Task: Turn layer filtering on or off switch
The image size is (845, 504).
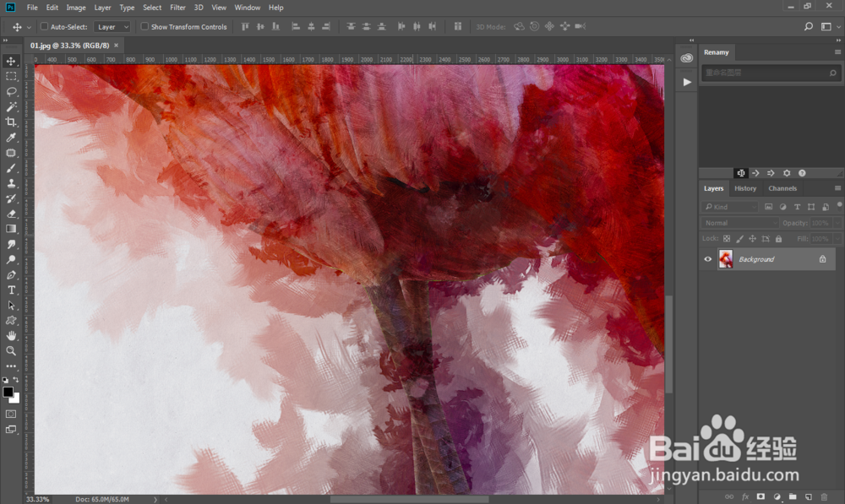Action: [840, 205]
